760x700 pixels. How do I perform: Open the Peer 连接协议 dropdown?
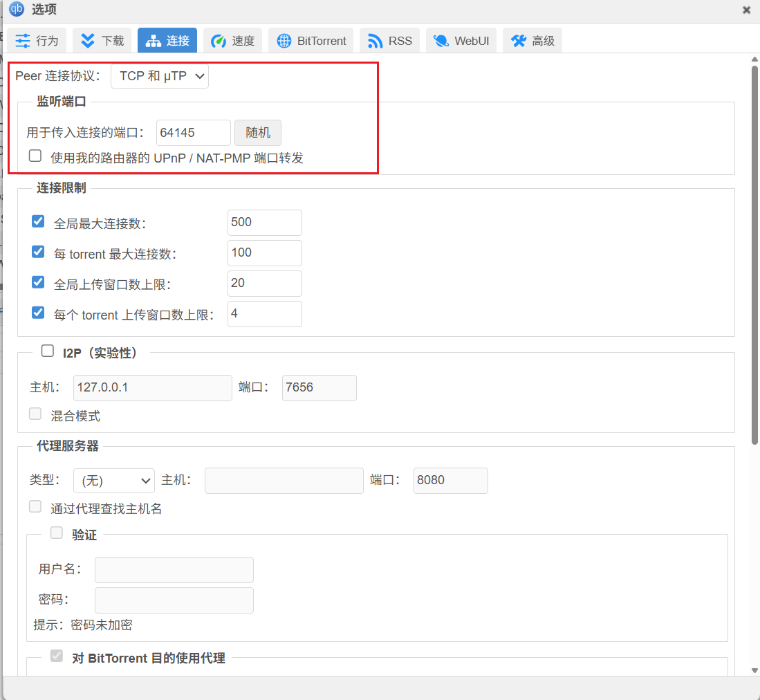(160, 76)
